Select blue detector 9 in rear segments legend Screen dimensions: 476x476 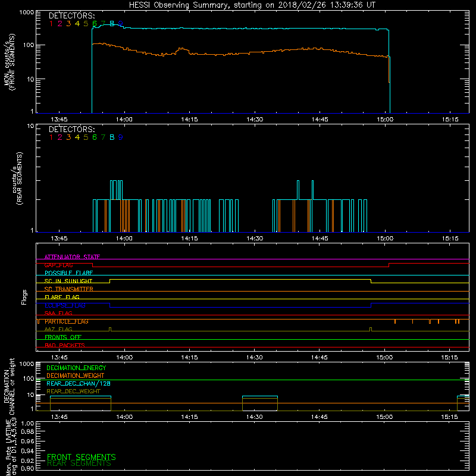(x=121, y=137)
